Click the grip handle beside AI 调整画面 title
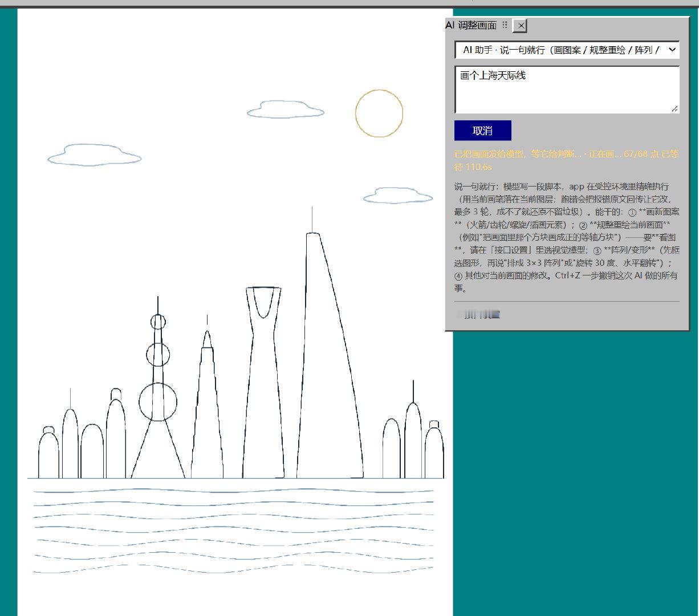The image size is (699, 616). click(x=505, y=25)
